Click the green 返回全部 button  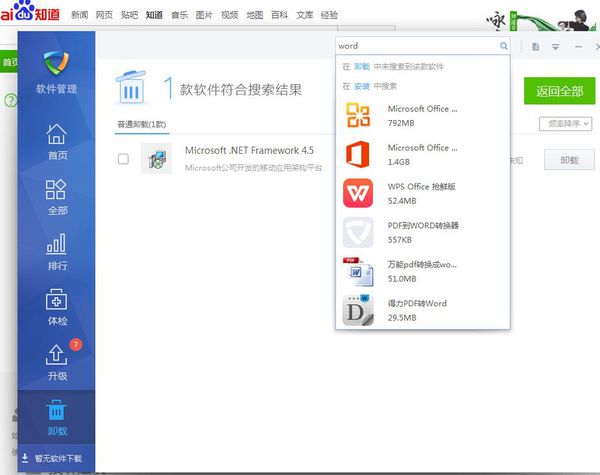559,91
